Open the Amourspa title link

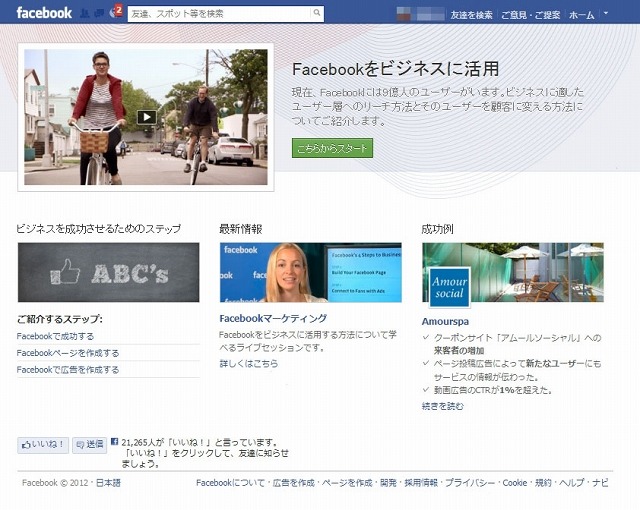445,322
